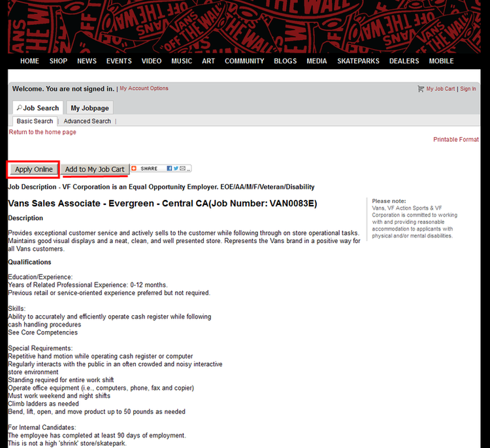Click the Sign In link

[468, 89]
